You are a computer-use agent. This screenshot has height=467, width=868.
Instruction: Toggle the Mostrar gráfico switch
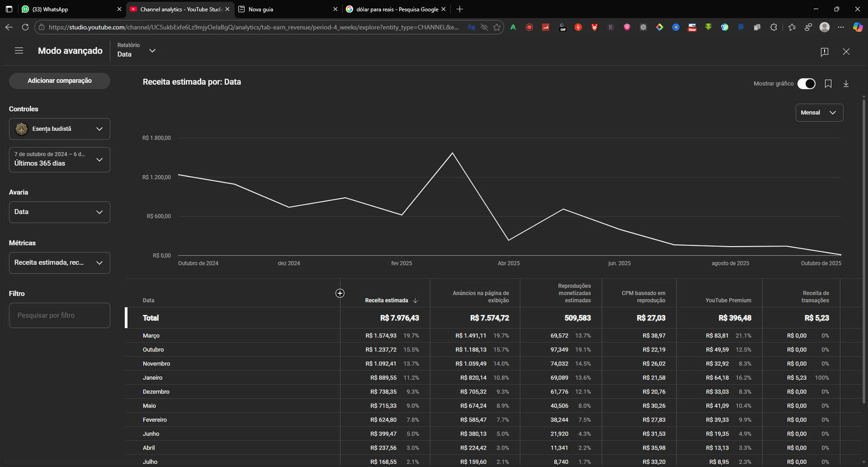[806, 84]
